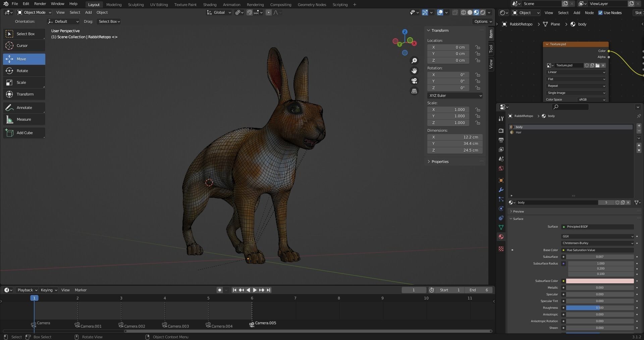Remove material slot with minus button

[639, 131]
